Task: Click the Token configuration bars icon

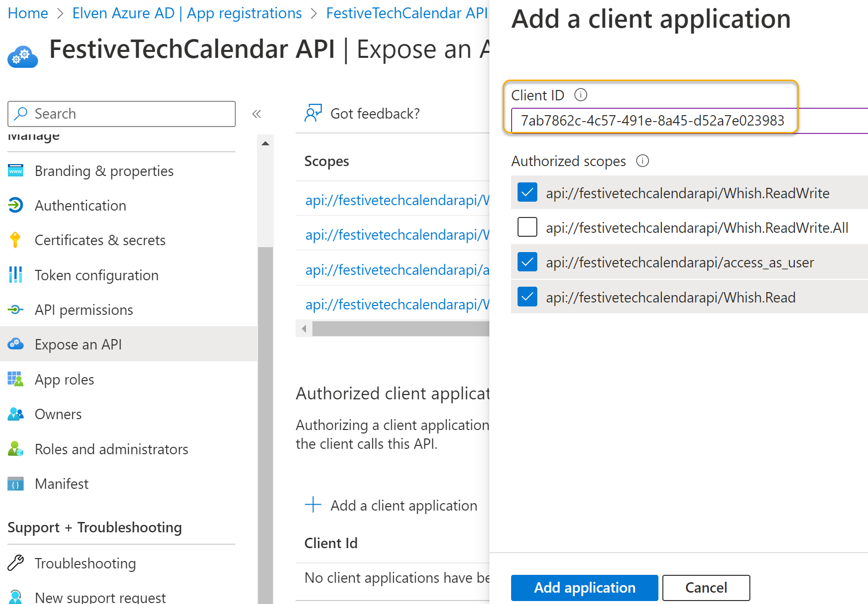Action: click(x=16, y=275)
